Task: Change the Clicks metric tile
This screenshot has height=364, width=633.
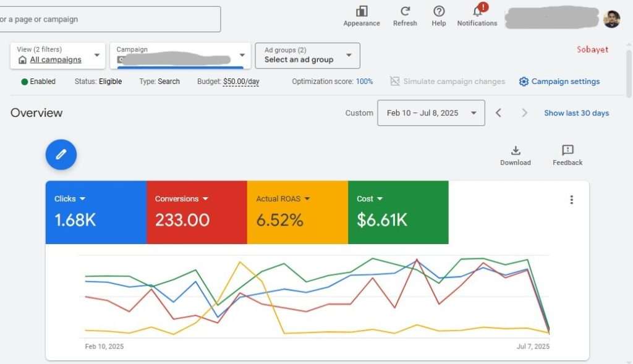Action: coord(70,199)
